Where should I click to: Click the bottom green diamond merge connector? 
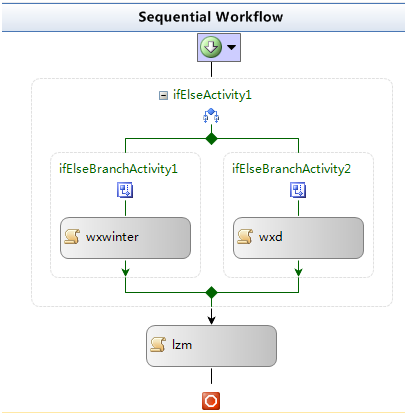coord(211,292)
